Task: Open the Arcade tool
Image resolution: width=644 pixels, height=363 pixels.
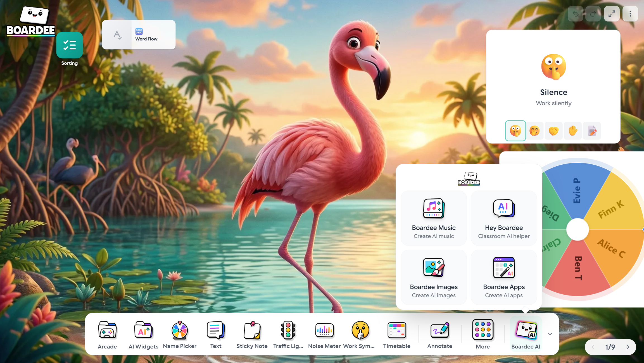Action: coord(107,335)
